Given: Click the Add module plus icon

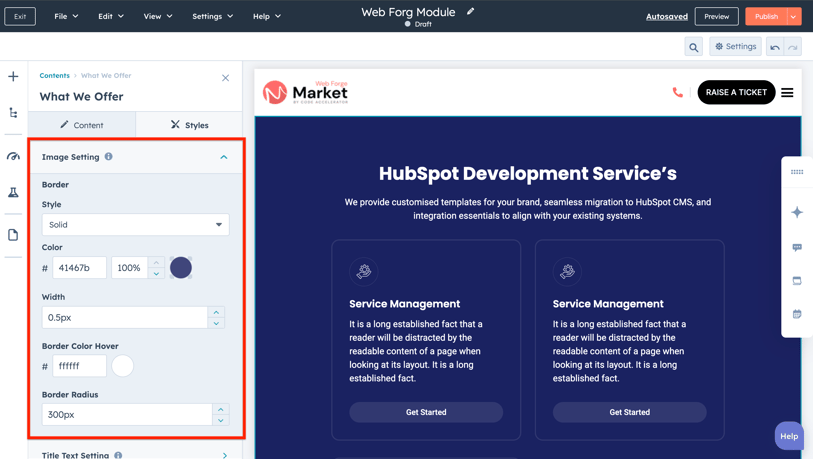Looking at the screenshot, I should point(13,77).
